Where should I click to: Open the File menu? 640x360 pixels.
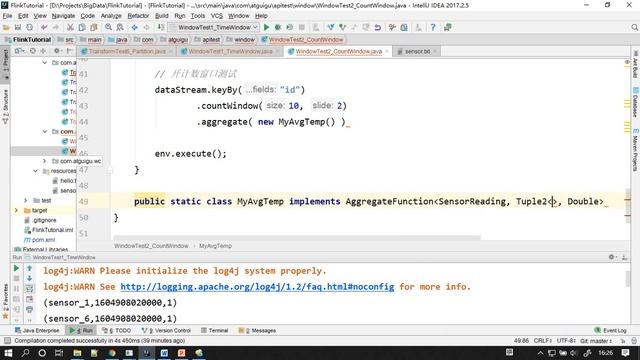click(7, 16)
